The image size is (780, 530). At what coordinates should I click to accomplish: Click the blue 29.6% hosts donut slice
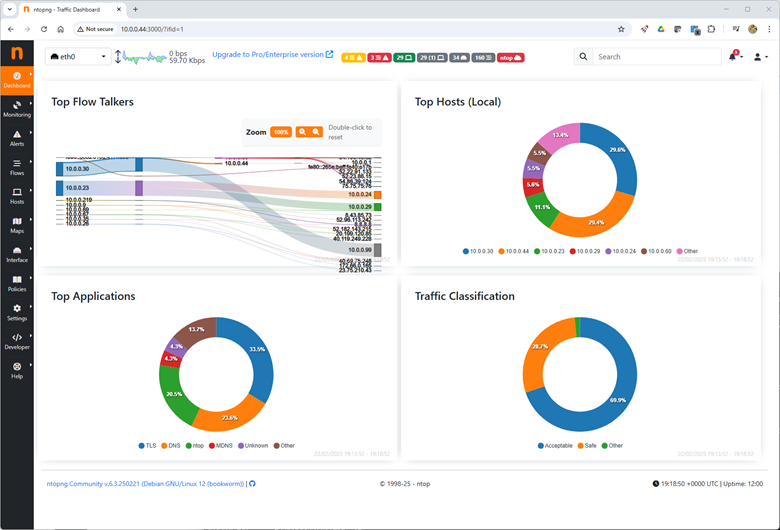point(618,150)
